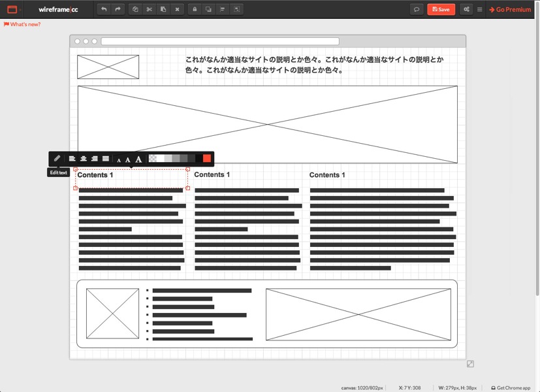Click the sharing gears icon near Save
The height and width of the screenshot is (392, 540).
click(466, 9)
